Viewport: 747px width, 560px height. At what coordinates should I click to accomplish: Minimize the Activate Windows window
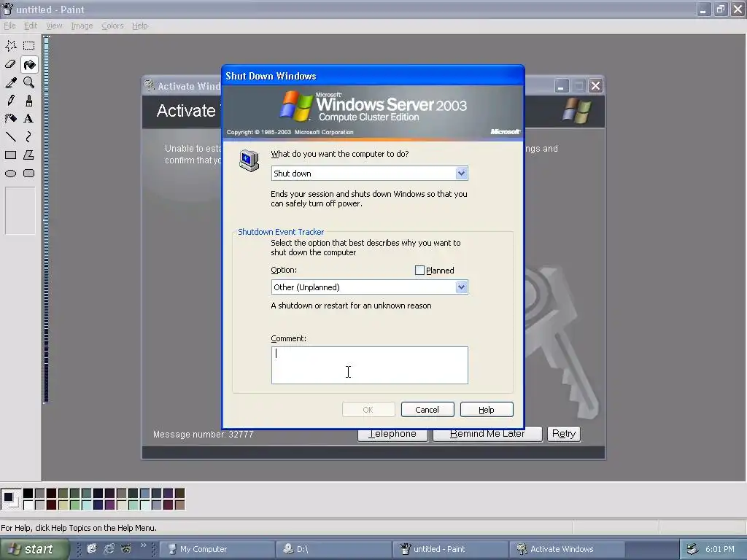pos(561,86)
